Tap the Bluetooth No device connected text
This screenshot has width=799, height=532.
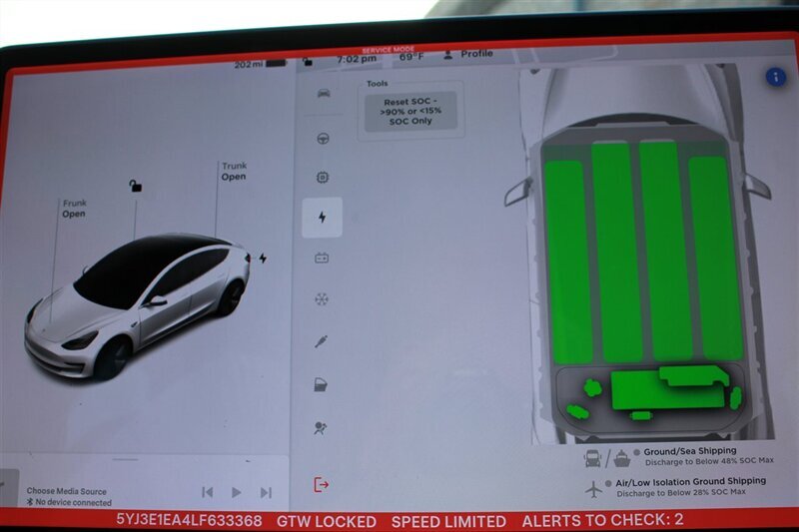pos(70,502)
